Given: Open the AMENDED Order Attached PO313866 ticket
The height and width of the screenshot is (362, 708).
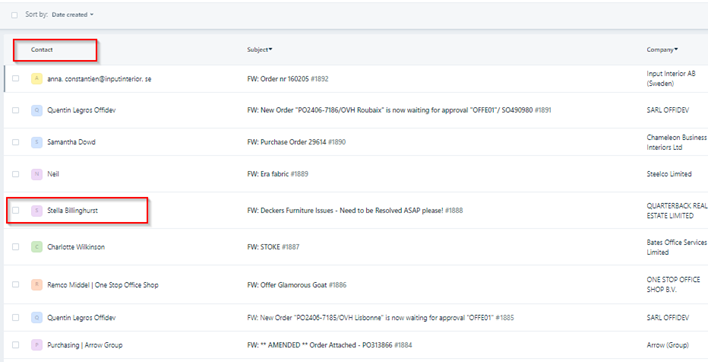Looking at the screenshot, I should 330,345.
